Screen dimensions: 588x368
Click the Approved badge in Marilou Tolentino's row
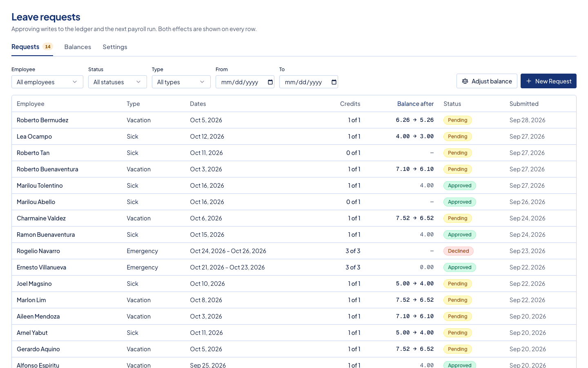pos(460,186)
